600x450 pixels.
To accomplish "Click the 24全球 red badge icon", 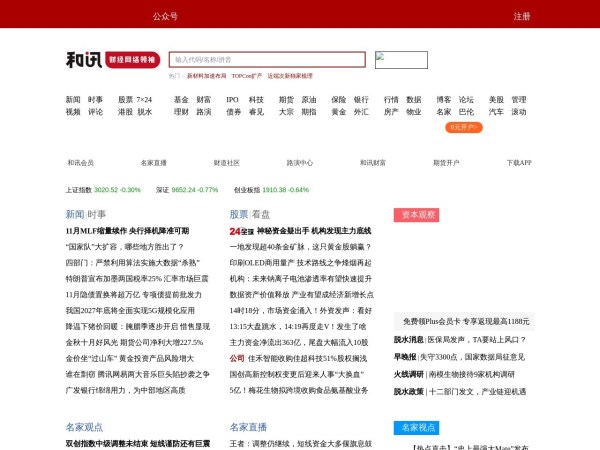I will [x=241, y=231].
